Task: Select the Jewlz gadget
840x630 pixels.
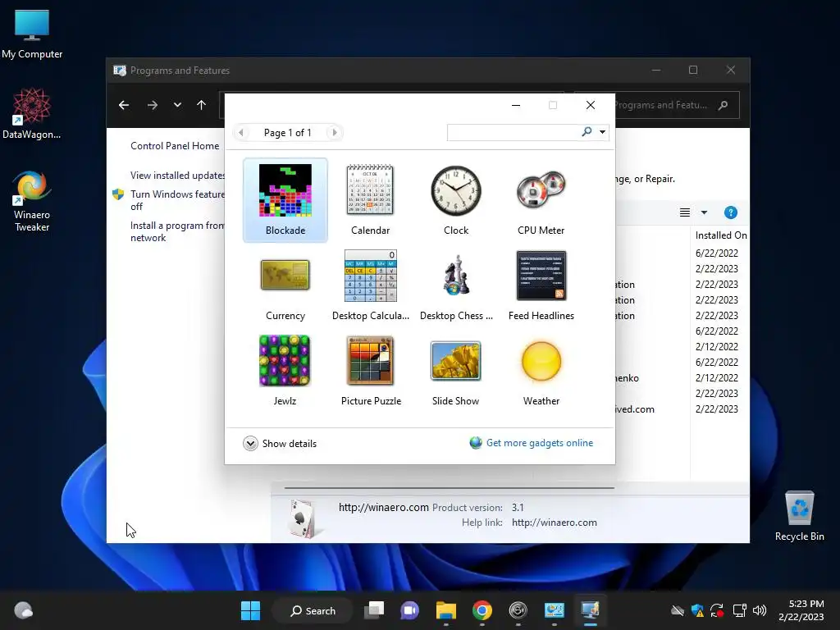Action: [x=285, y=370]
